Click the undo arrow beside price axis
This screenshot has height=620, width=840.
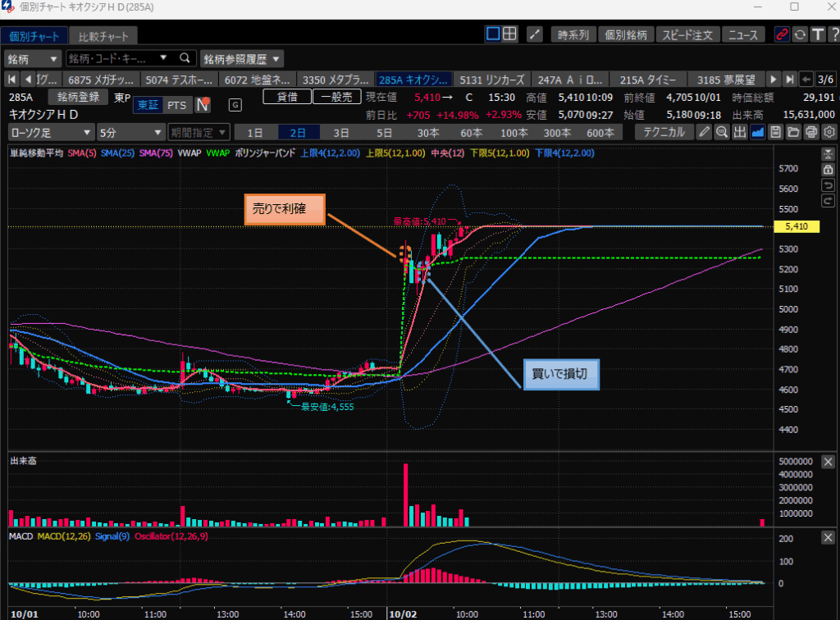[x=828, y=185]
